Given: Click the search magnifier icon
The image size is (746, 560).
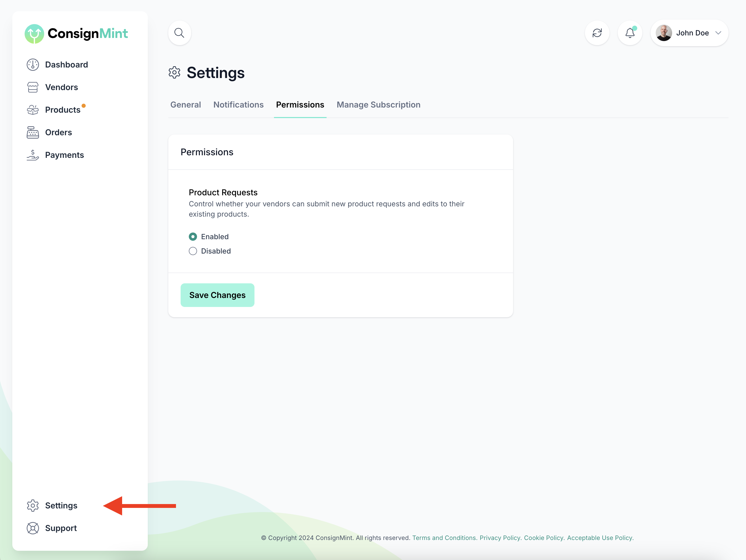Looking at the screenshot, I should coord(179,33).
